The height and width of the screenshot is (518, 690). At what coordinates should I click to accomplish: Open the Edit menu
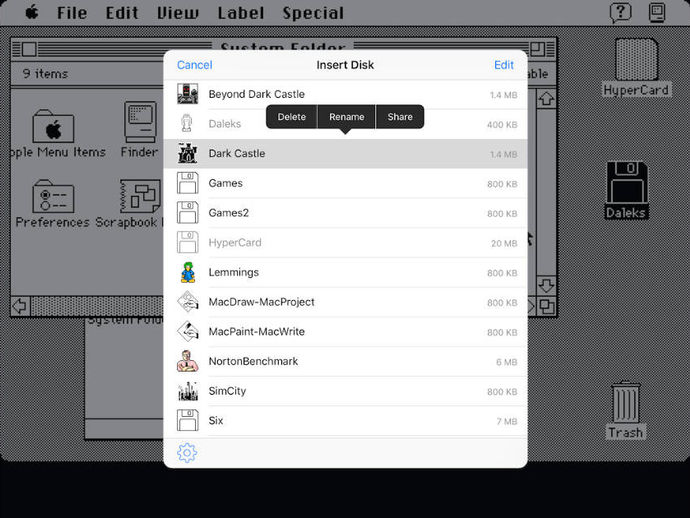click(122, 13)
